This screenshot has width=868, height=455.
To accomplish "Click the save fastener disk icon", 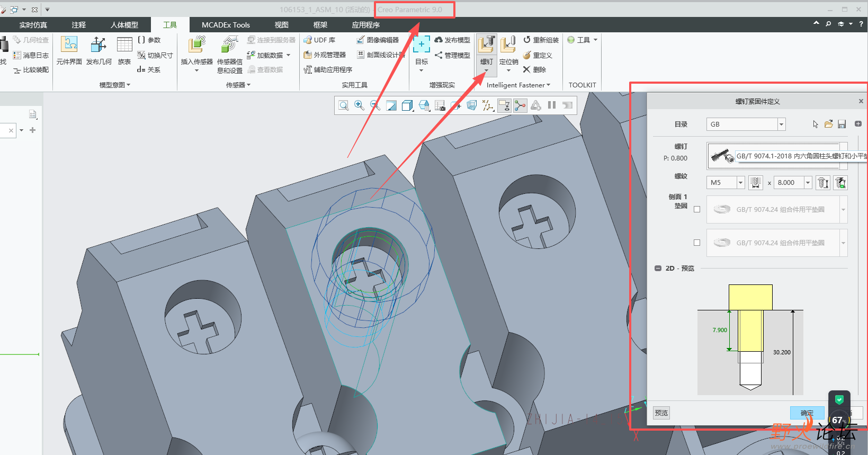I will pos(842,124).
